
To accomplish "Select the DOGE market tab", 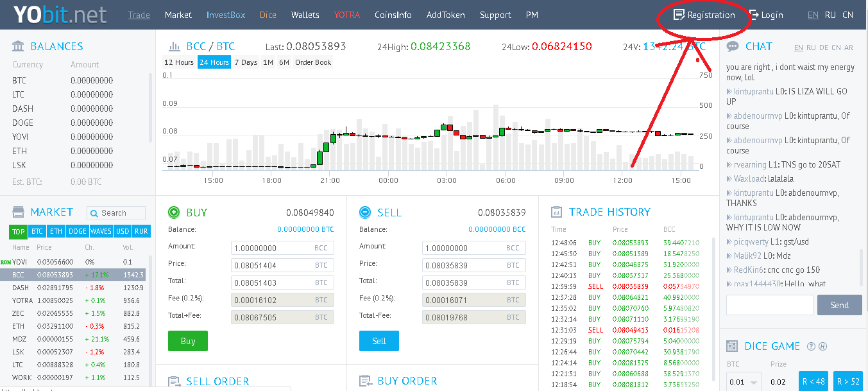I will pyautogui.click(x=77, y=232).
